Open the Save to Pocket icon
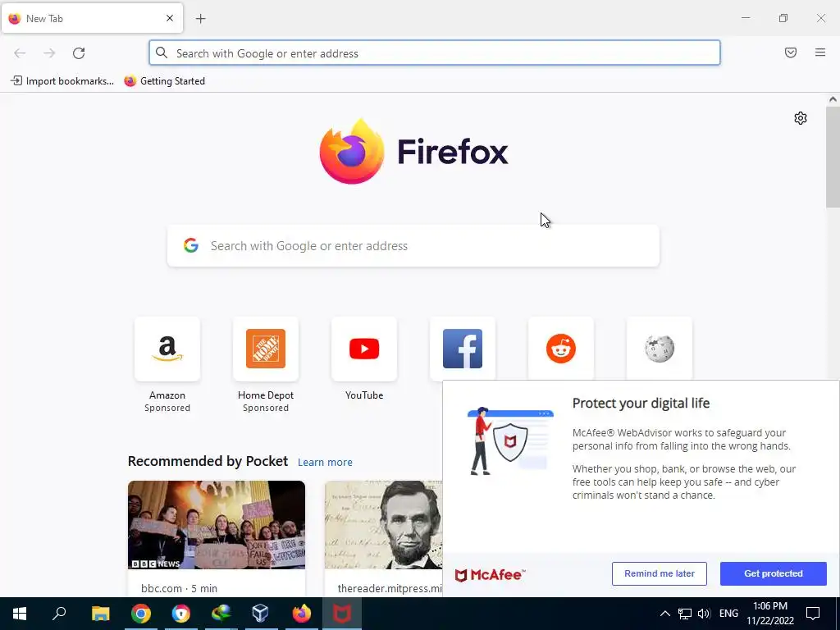 coord(790,52)
